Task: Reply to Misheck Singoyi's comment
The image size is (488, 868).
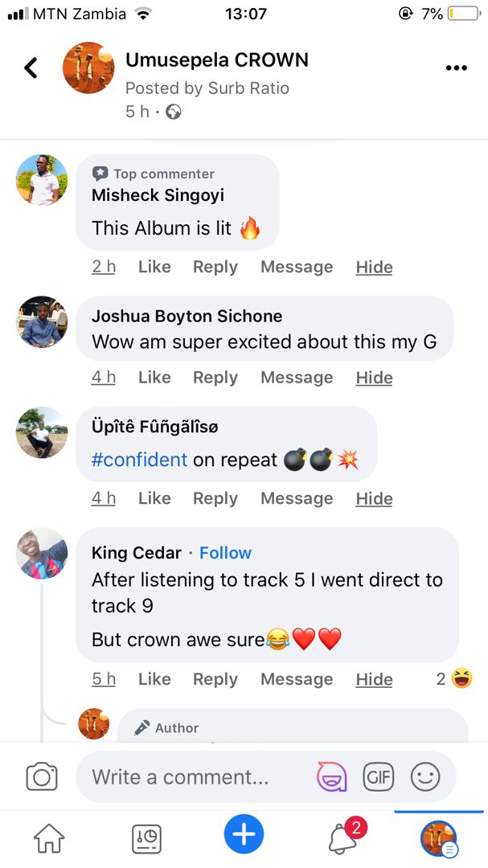Action: coord(215,267)
